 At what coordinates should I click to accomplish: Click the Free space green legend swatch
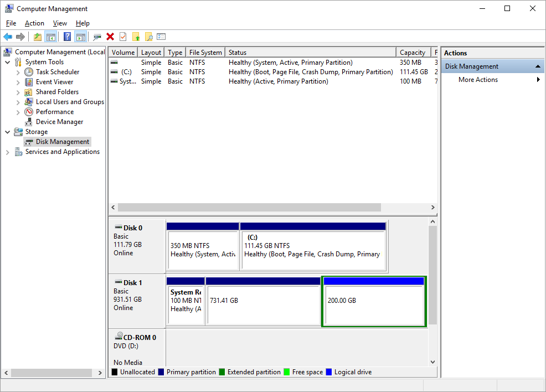[x=287, y=372]
